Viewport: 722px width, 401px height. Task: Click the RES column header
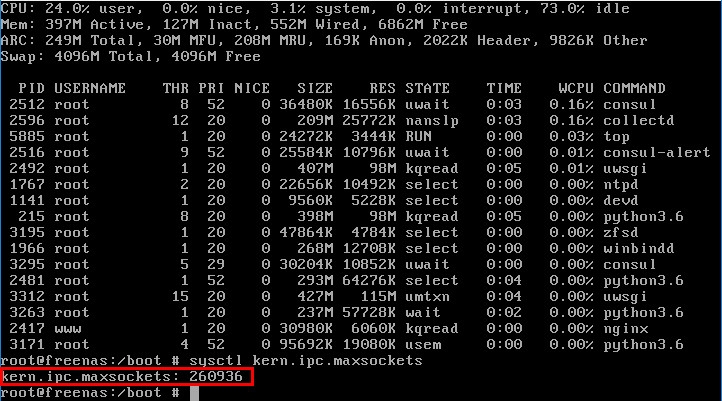point(382,88)
